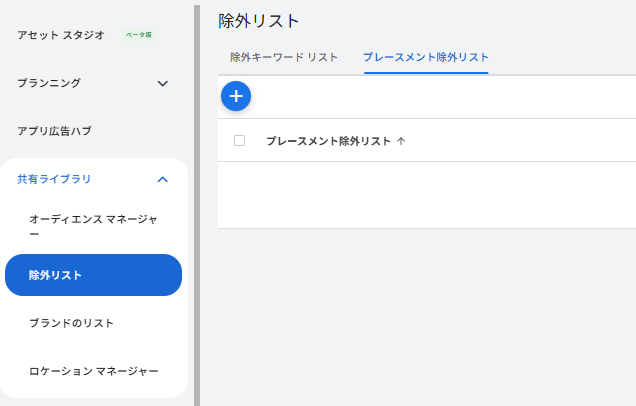Viewport: 636px width, 406px height.
Task: Click the blue plus button to add a list
Action: [x=236, y=96]
